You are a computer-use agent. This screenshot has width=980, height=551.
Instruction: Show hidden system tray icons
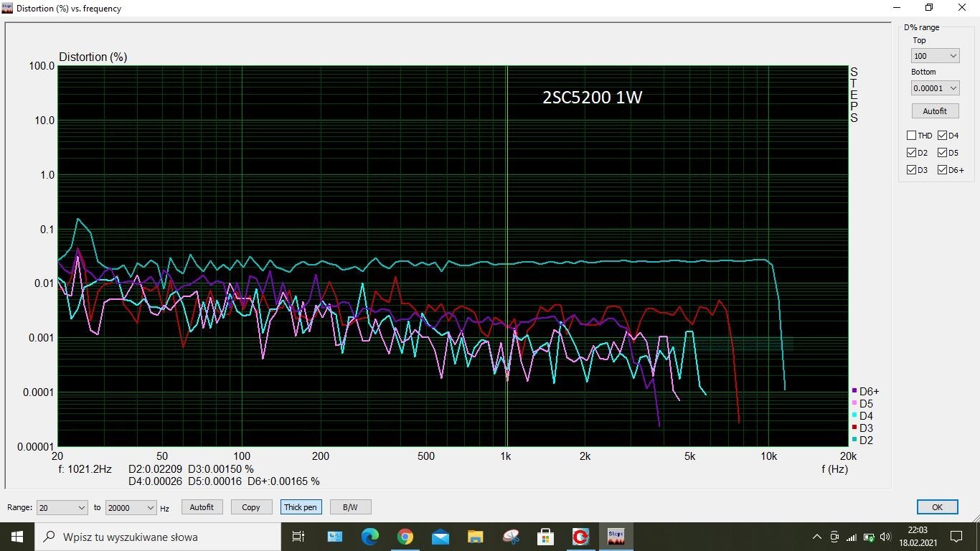[816, 537]
